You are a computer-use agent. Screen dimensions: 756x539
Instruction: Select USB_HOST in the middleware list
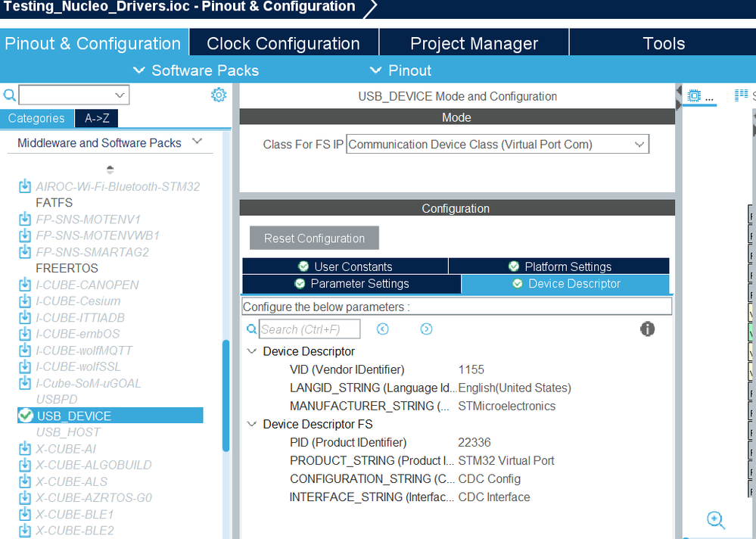click(68, 432)
